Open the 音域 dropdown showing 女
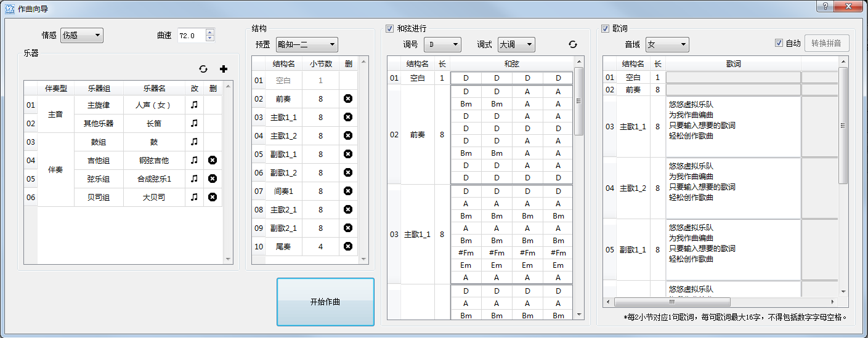Image resolution: width=868 pixels, height=338 pixels. pos(667,44)
